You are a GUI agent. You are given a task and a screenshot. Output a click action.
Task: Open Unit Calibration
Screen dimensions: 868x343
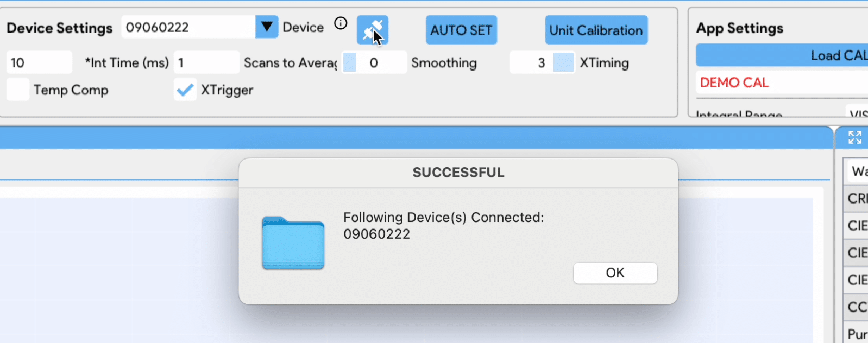(x=596, y=30)
